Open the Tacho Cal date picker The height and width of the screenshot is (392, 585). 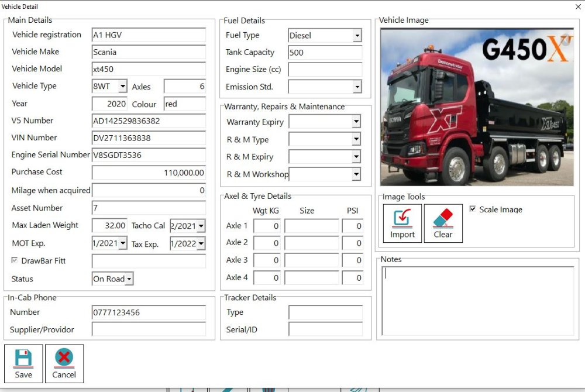(201, 226)
